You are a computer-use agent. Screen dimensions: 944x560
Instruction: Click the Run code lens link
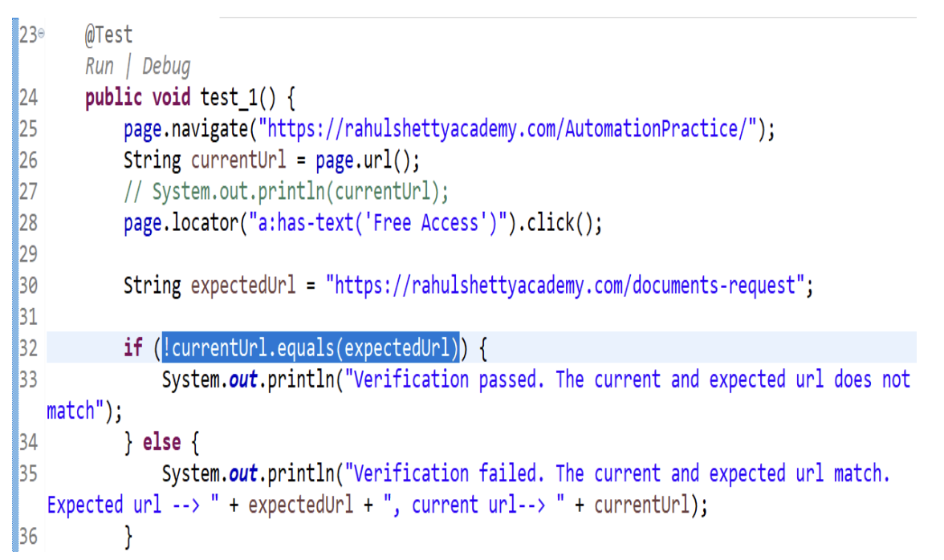point(100,66)
